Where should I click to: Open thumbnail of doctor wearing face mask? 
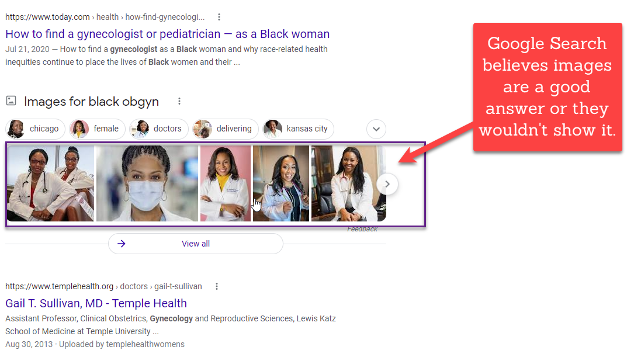click(x=147, y=183)
